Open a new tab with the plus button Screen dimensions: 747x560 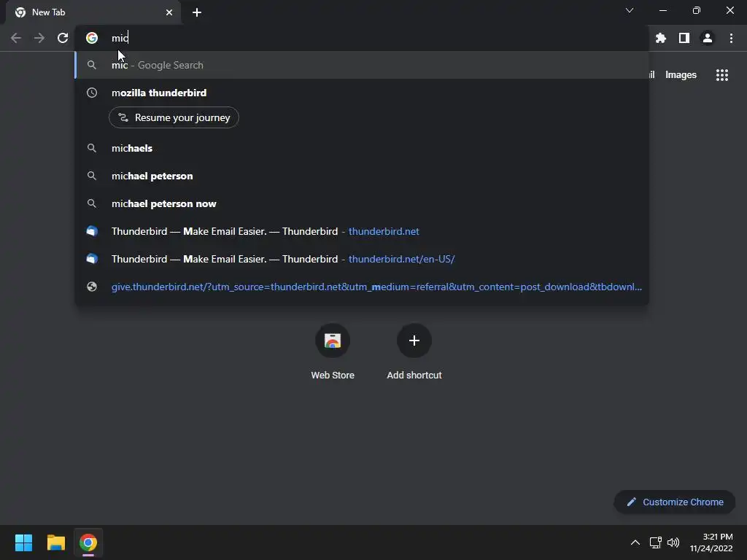click(x=197, y=12)
